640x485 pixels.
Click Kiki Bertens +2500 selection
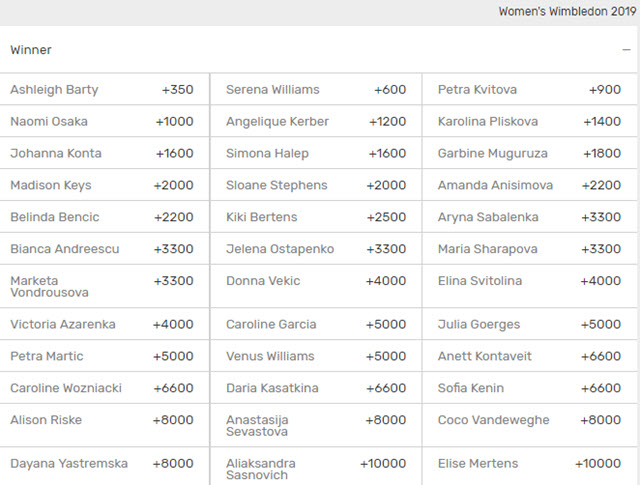pyautogui.click(x=316, y=218)
